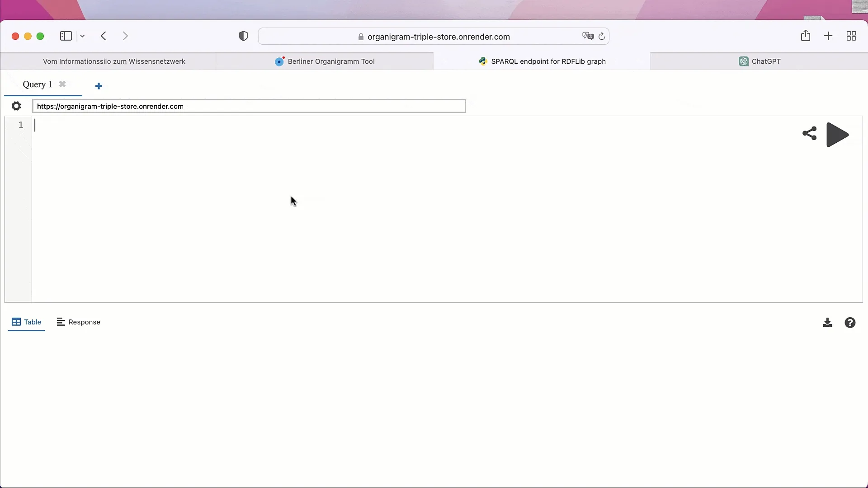Click the Response view icon
Screen dimensions: 868x488
(x=60, y=322)
